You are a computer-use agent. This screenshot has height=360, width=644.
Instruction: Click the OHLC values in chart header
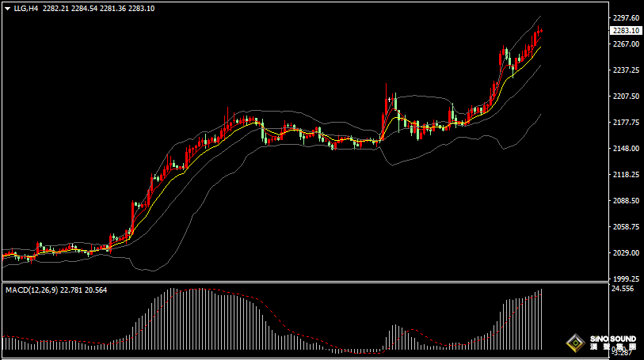(x=109, y=9)
